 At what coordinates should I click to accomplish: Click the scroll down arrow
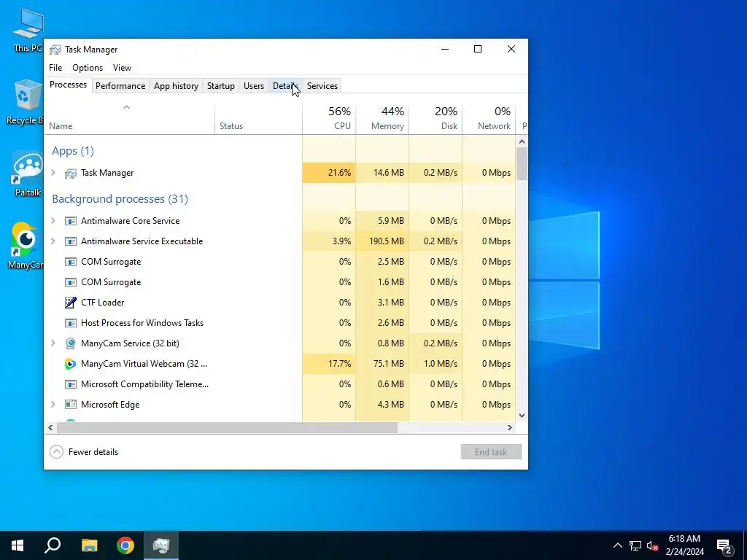click(x=522, y=415)
